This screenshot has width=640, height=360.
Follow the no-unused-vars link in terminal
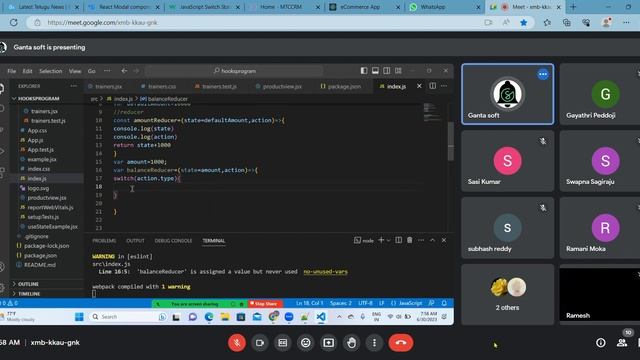click(325, 272)
